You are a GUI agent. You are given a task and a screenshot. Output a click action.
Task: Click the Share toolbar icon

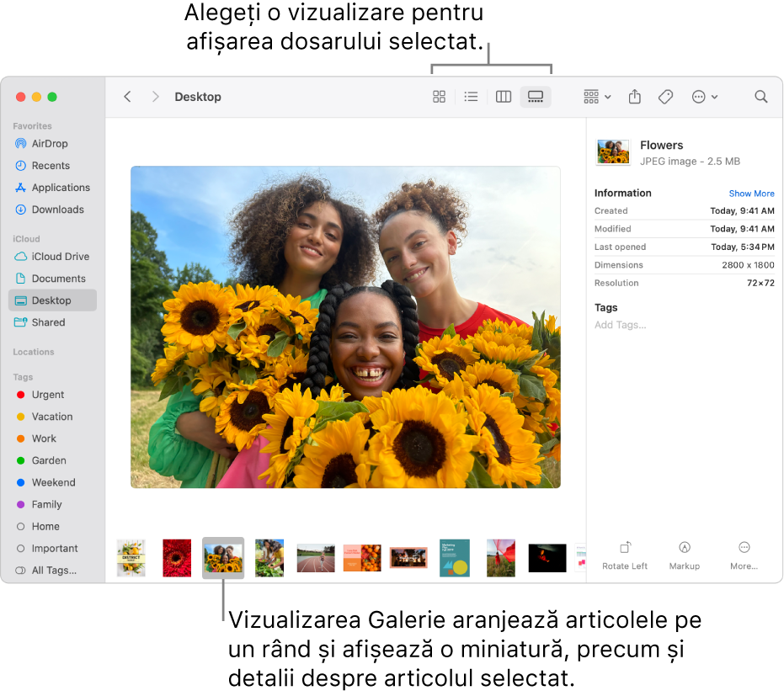coord(634,97)
